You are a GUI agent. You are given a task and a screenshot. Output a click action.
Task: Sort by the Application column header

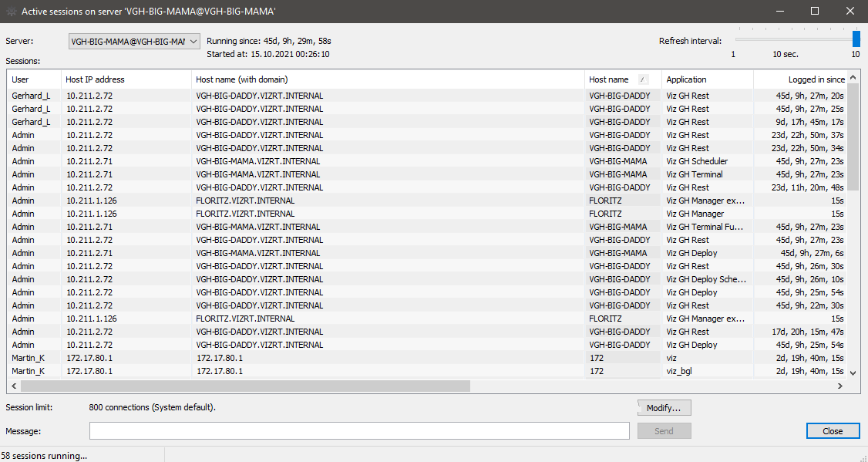[x=708, y=79]
